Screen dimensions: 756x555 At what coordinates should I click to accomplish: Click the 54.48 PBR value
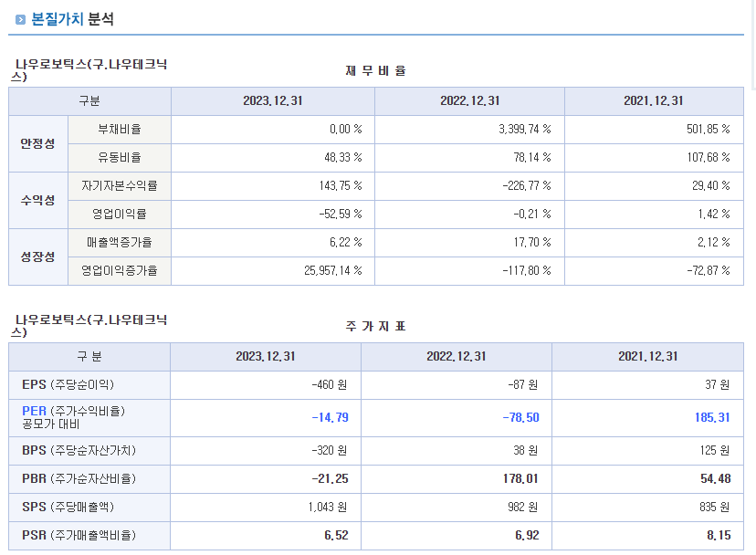pyautogui.click(x=716, y=479)
